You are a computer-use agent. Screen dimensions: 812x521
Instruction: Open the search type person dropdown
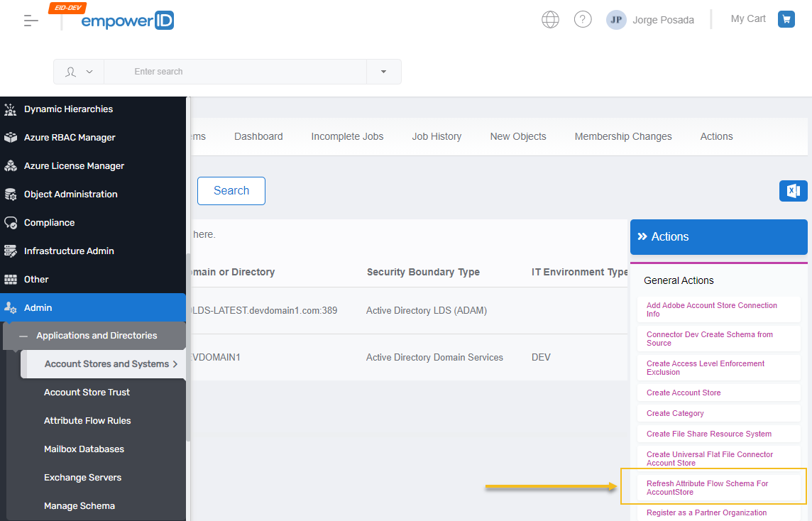pyautogui.click(x=79, y=72)
